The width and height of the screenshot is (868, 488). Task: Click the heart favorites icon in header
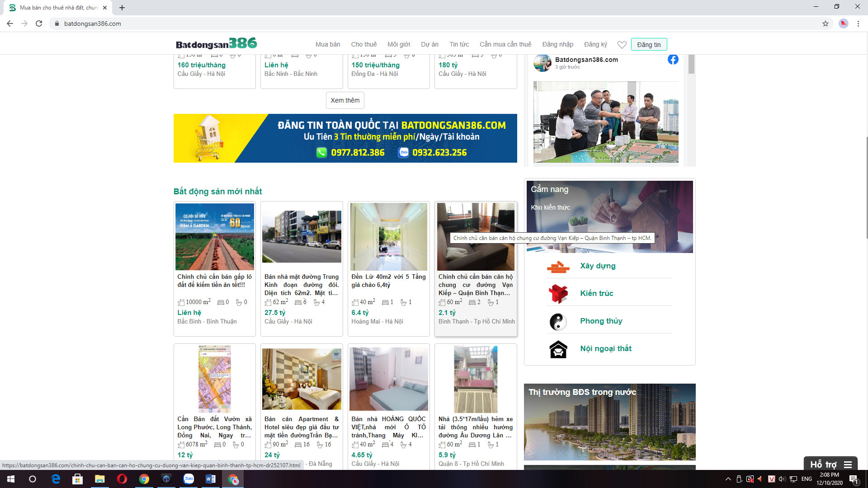pyautogui.click(x=622, y=45)
